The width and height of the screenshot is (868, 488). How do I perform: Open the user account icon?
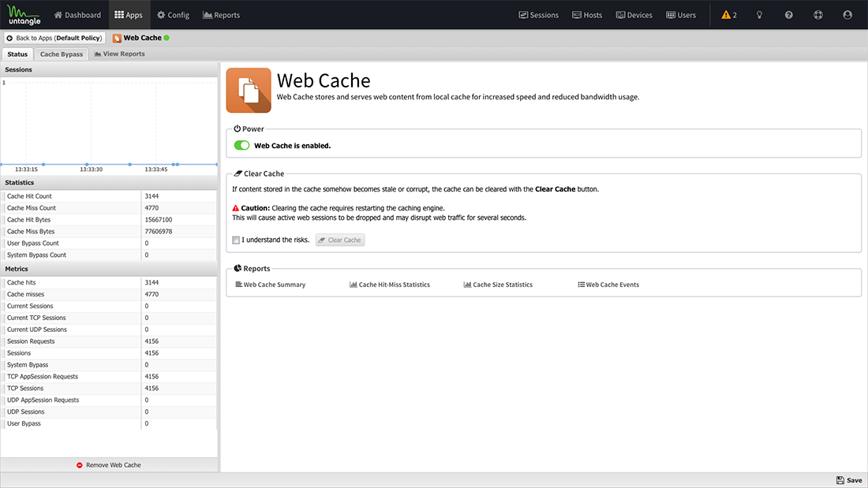pyautogui.click(x=847, y=15)
